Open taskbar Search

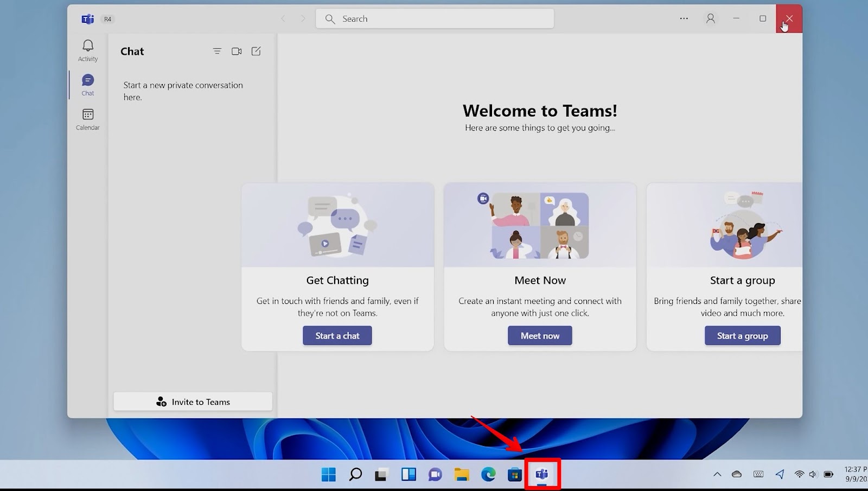(355, 475)
